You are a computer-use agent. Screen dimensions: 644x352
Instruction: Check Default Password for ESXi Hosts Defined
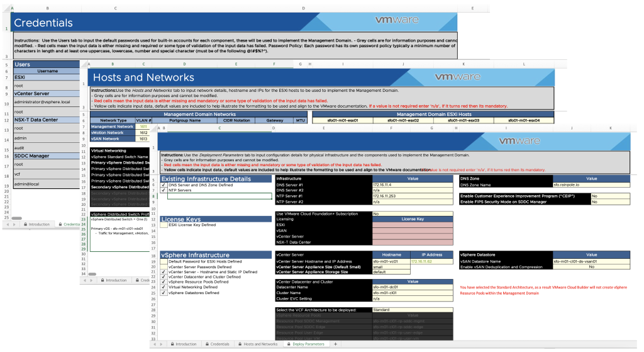[164, 261]
